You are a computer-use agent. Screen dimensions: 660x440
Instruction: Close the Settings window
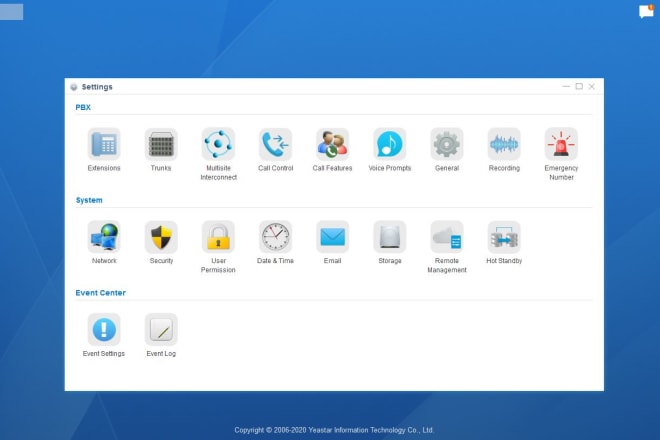click(591, 86)
